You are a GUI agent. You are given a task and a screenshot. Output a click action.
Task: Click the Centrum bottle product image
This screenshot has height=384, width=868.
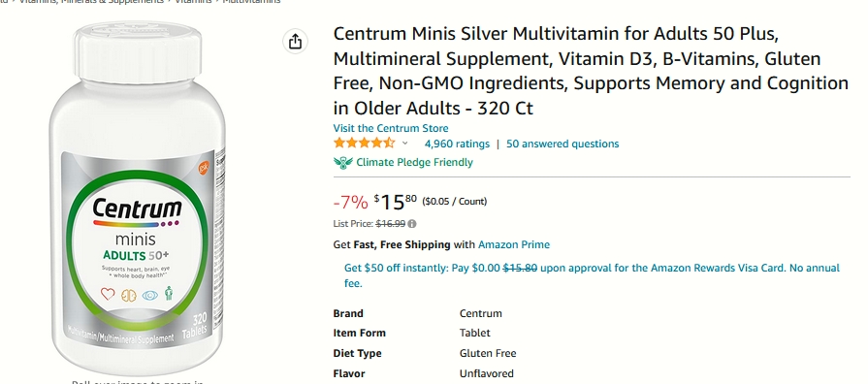[x=138, y=197]
